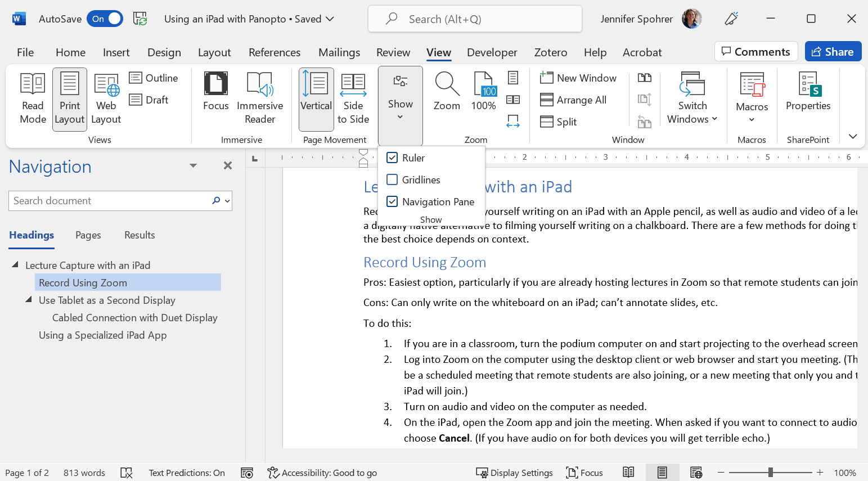868x481 pixels.
Task: Click the zoom in plus button
Action: click(x=820, y=473)
